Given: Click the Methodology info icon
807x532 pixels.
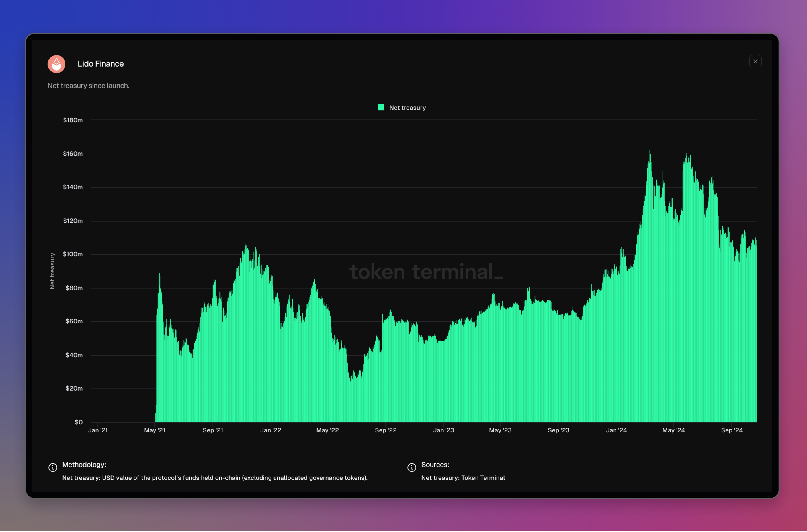Looking at the screenshot, I should [x=53, y=467].
